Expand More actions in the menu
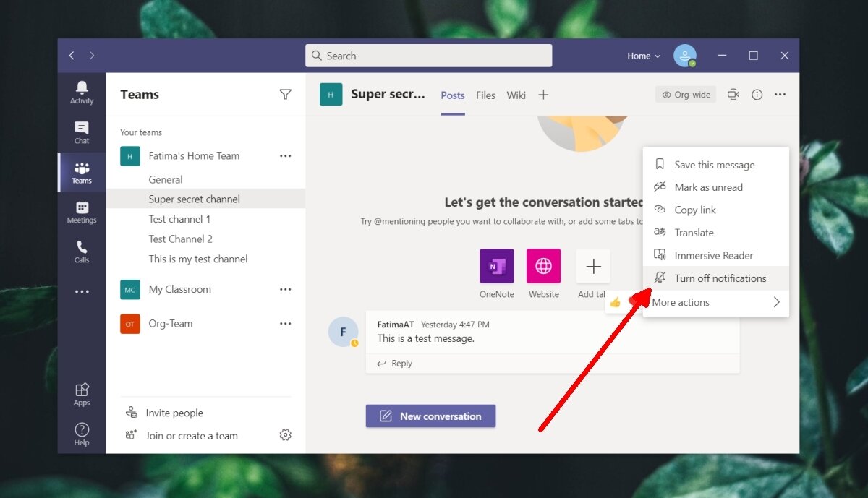This screenshot has width=868, height=498. pyautogui.click(x=680, y=301)
